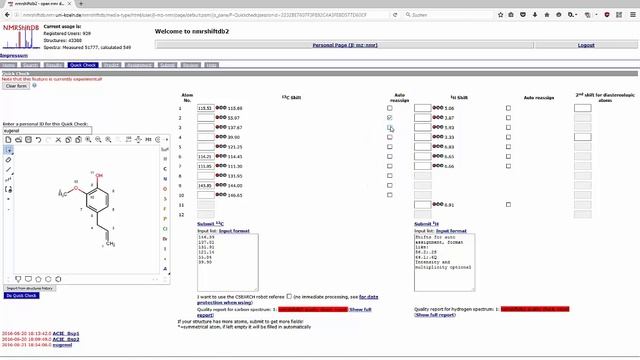This screenshot has height=360, width=640.
Task: Select the eraser tool in the editor
Action: pyautogui.click(x=8, y=160)
